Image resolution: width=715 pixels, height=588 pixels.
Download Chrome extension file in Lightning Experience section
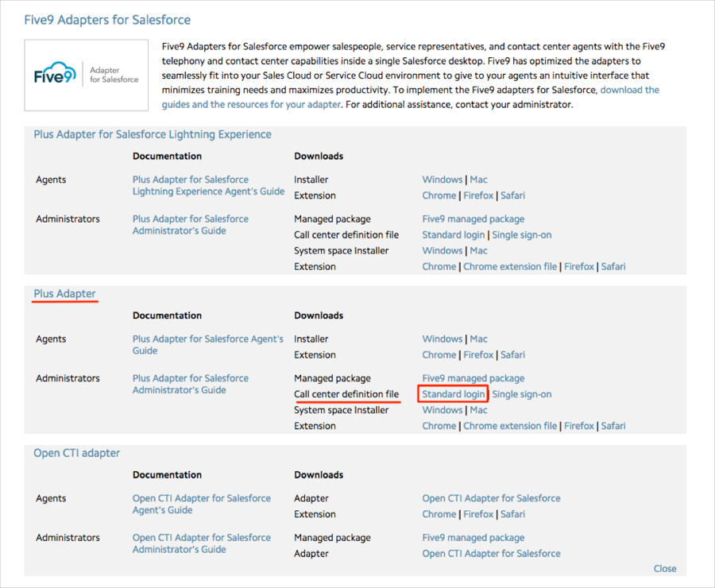tap(509, 267)
